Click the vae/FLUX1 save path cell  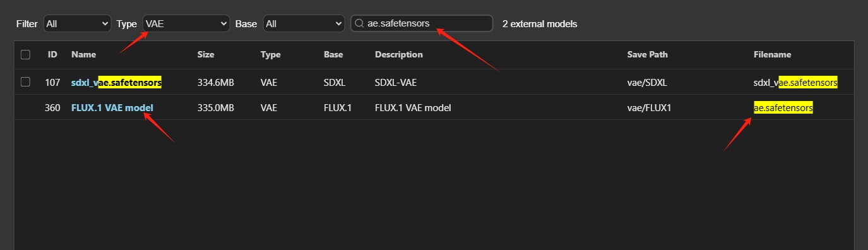click(649, 108)
